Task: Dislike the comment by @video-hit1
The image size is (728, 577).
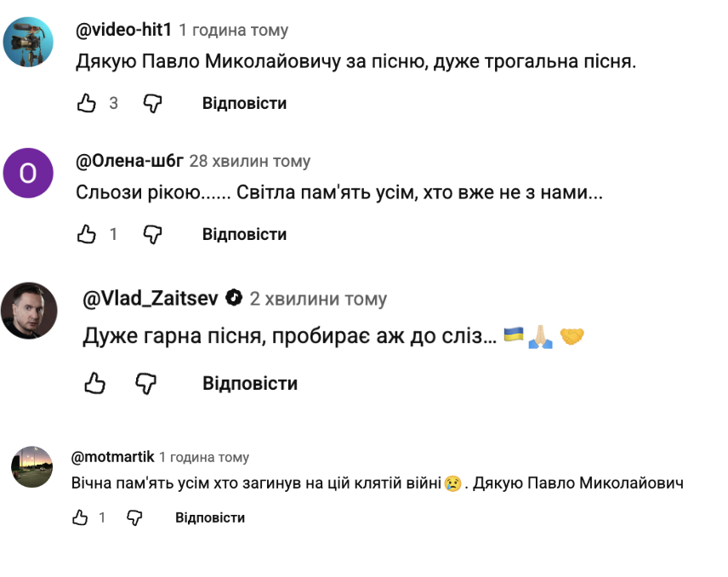Action: pos(152,104)
